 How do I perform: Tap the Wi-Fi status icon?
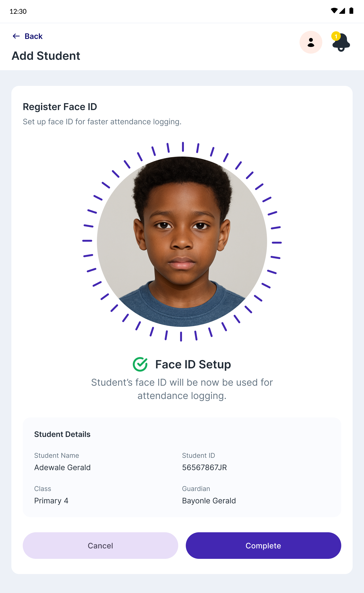334,11
